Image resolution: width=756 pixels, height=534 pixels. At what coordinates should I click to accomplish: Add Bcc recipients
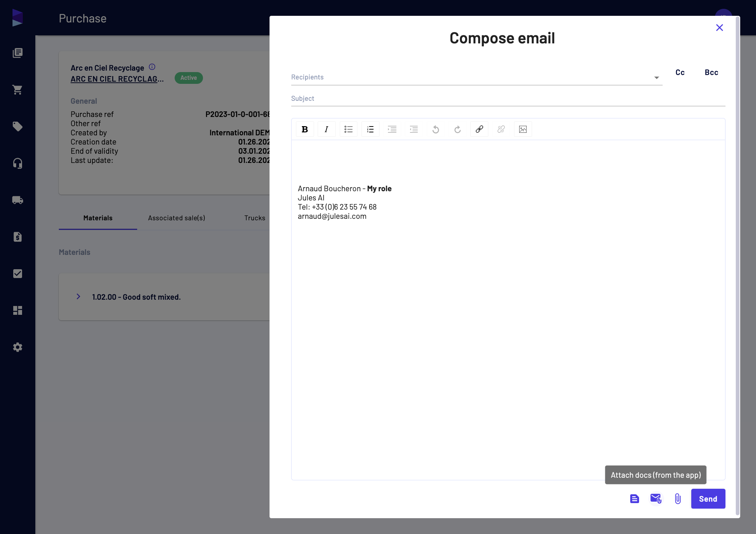click(712, 72)
